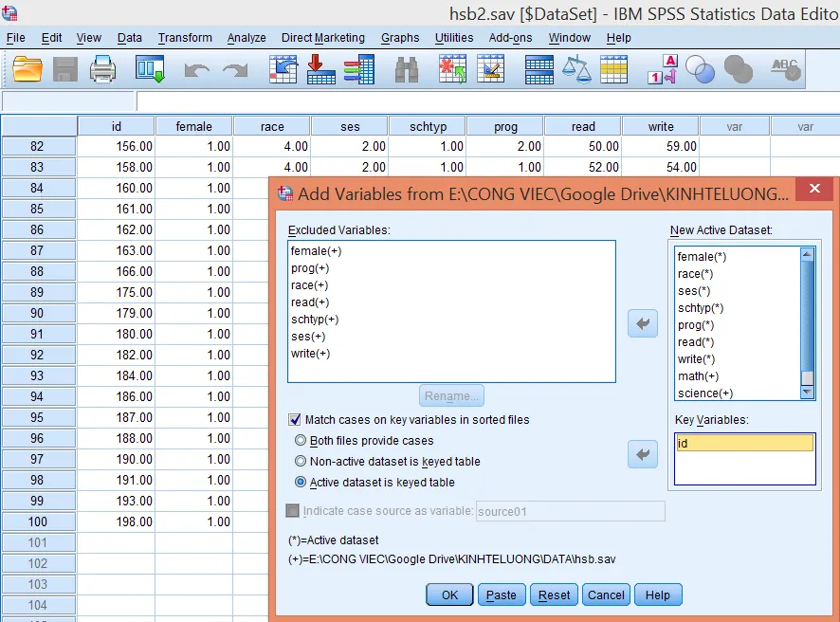Open the Graphs menu

[400, 38]
